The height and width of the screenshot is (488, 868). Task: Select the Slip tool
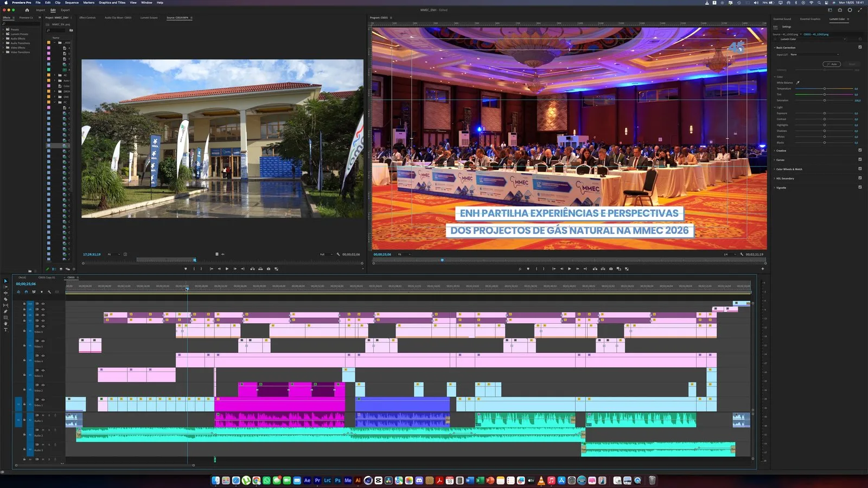coord(6,305)
